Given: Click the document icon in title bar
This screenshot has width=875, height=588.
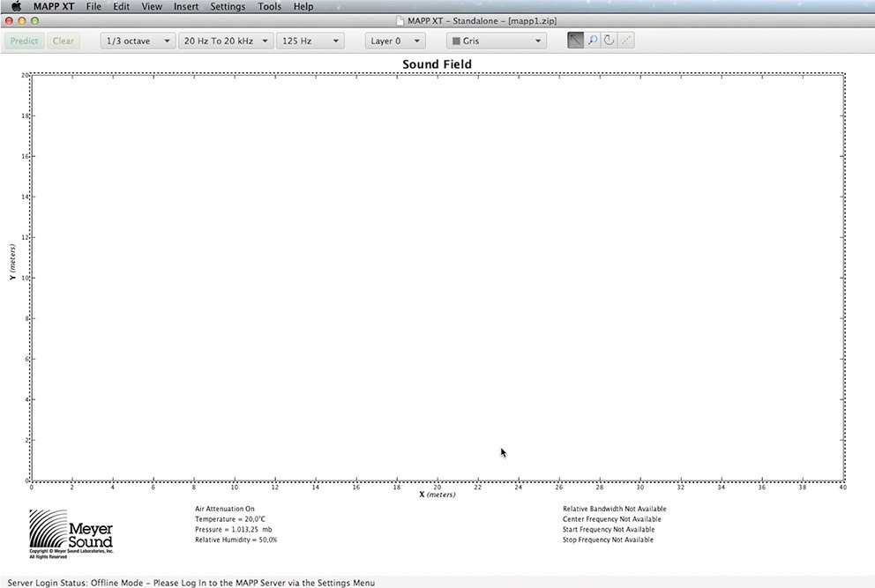Looking at the screenshot, I should 400,20.
